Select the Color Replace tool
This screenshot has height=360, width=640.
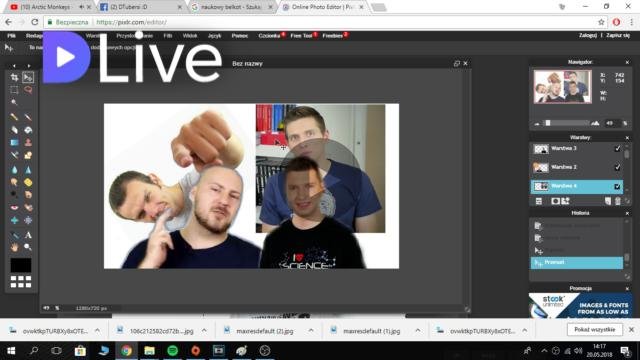(x=14, y=155)
